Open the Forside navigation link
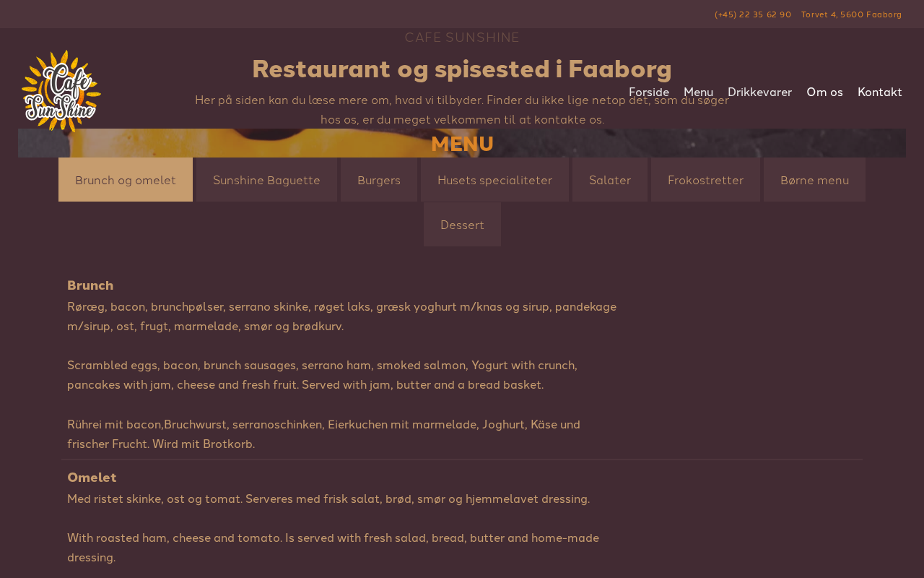The width and height of the screenshot is (924, 578). coord(649,92)
